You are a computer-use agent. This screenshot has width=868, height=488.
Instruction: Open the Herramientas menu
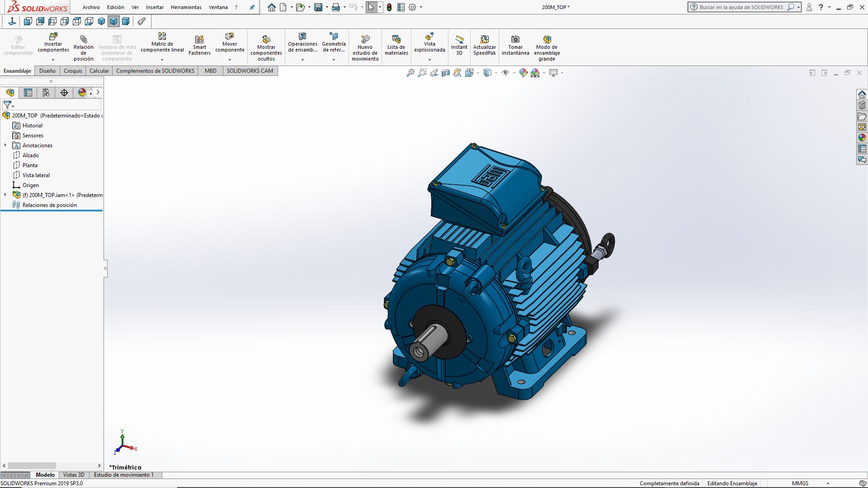click(186, 7)
